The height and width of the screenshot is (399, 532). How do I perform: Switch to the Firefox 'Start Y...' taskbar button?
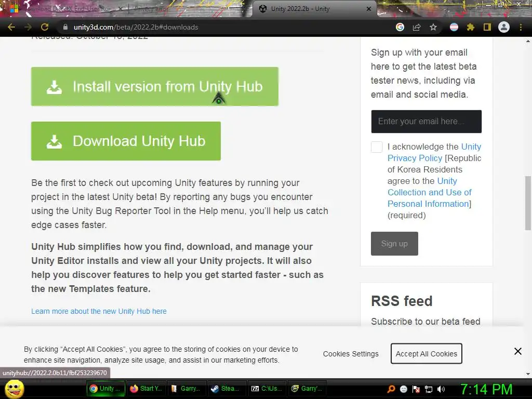coord(146,389)
